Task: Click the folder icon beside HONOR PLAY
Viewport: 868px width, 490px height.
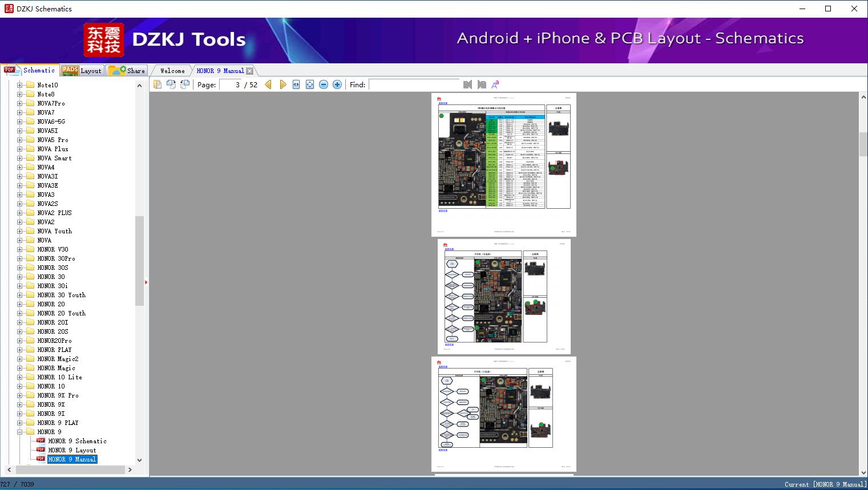Action: tap(30, 350)
